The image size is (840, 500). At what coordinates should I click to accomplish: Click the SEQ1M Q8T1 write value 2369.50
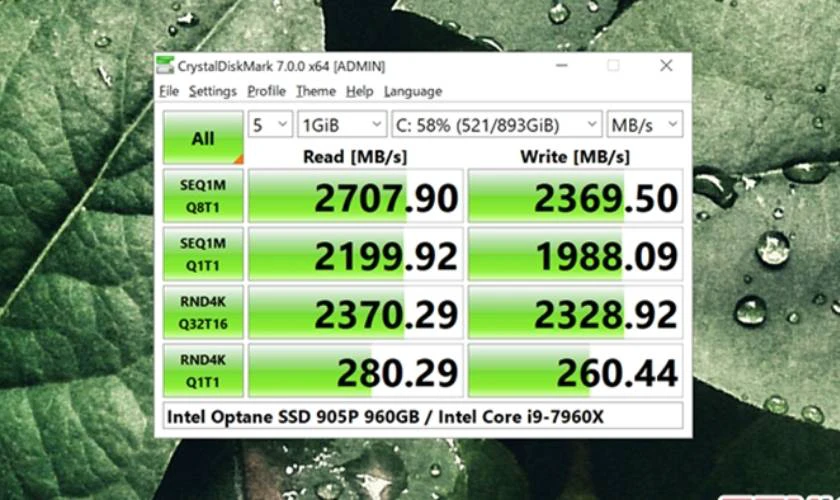point(575,196)
